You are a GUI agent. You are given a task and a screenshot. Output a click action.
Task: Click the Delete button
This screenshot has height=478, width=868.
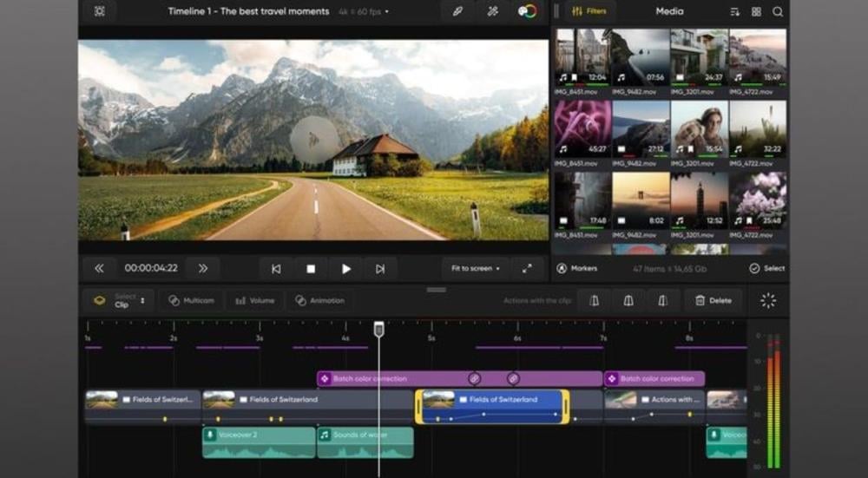point(713,300)
